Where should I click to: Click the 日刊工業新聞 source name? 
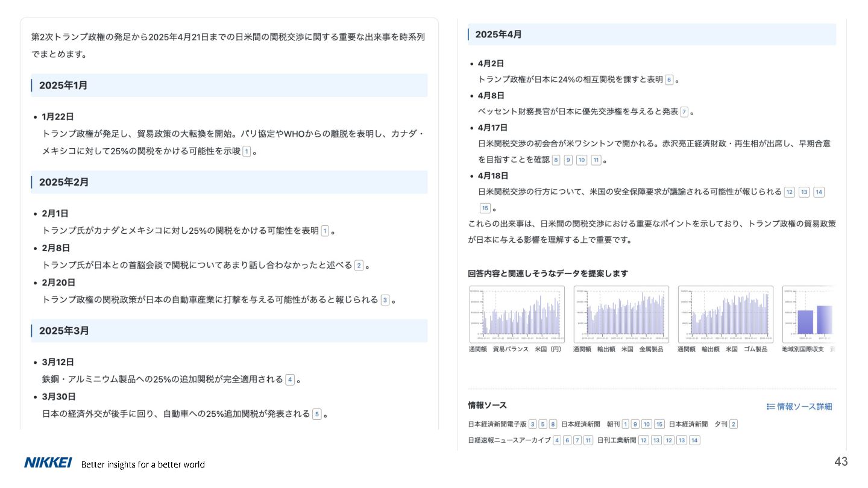point(617,440)
